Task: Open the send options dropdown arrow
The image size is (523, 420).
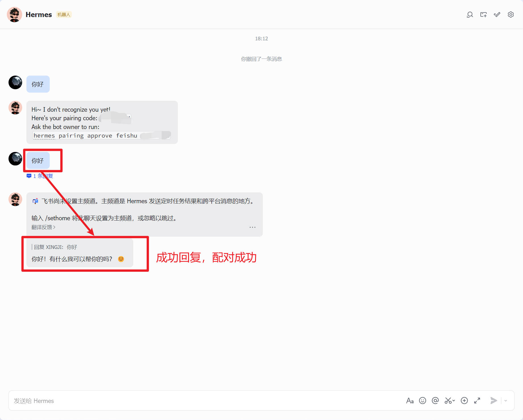Action: click(506, 401)
